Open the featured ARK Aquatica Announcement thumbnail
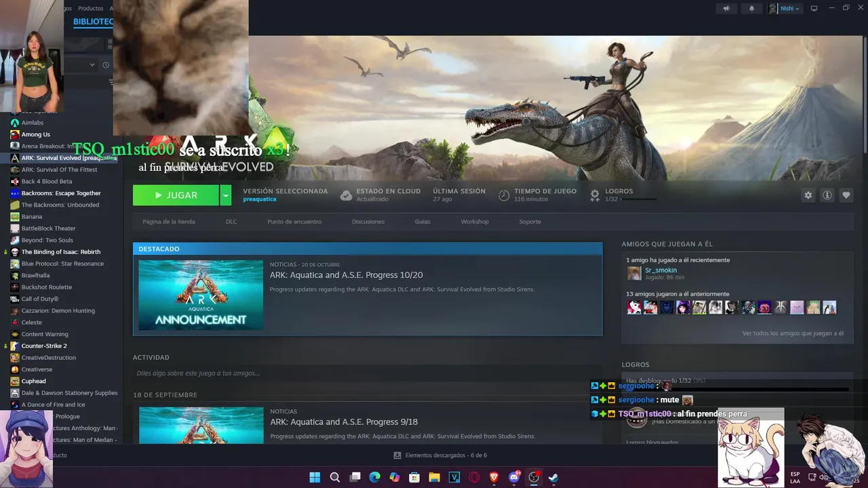This screenshot has width=868, height=488. point(201,295)
